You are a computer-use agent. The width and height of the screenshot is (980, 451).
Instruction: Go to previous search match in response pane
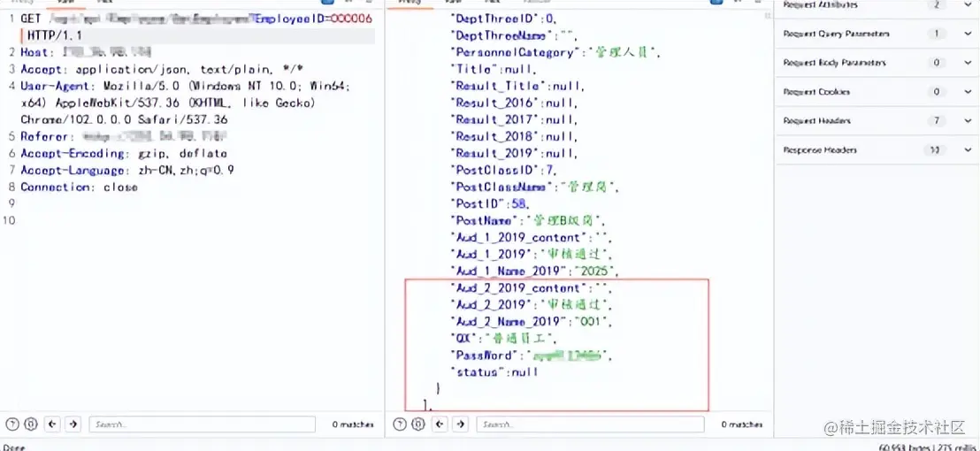[440, 424]
